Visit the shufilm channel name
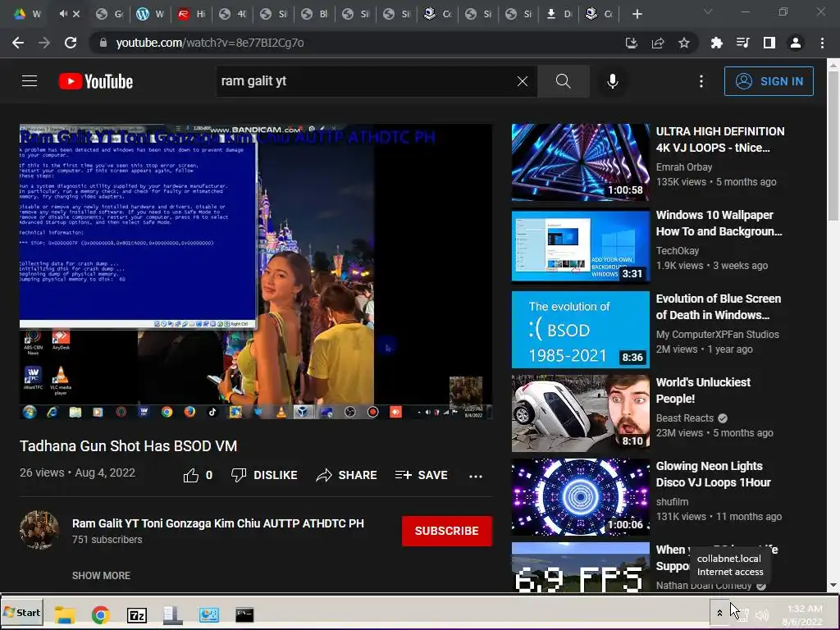The width and height of the screenshot is (840, 630). (x=673, y=502)
